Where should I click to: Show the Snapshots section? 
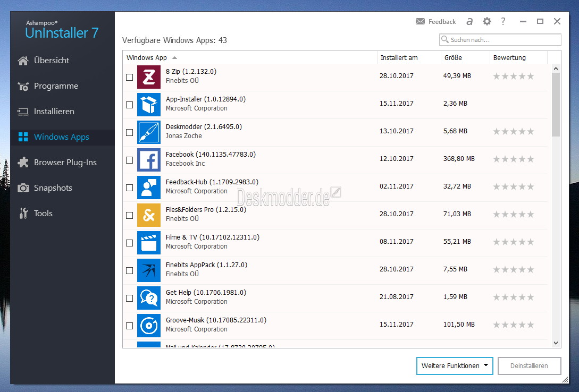click(53, 188)
